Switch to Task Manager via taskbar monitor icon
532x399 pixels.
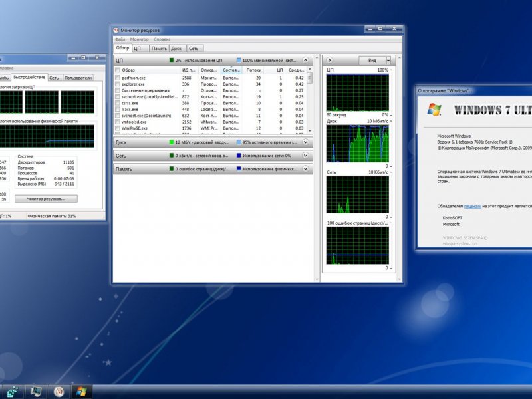[x=37, y=392]
